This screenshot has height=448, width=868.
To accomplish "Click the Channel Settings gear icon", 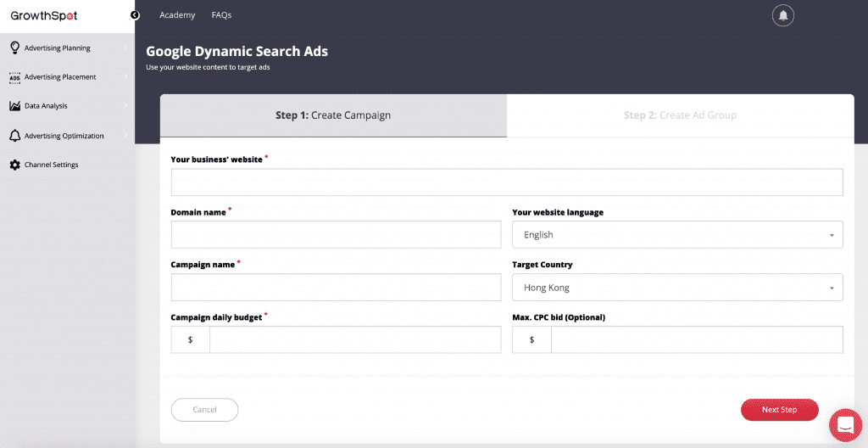I will pyautogui.click(x=15, y=165).
